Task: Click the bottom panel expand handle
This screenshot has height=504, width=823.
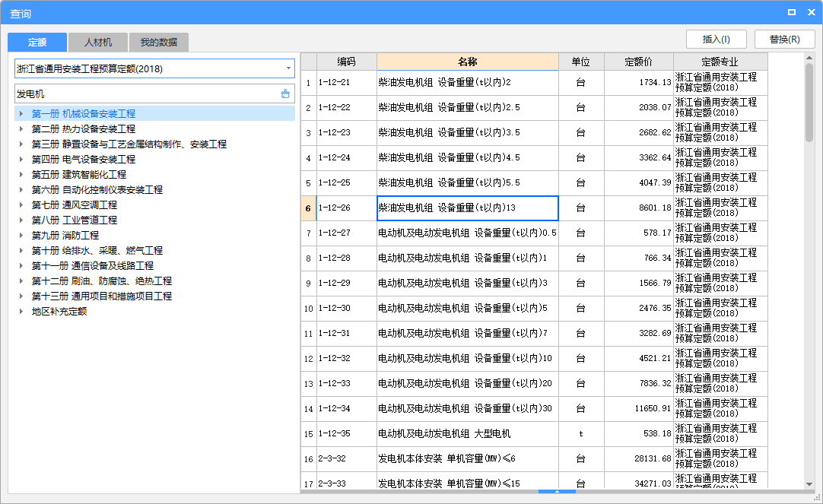Action: click(x=557, y=491)
